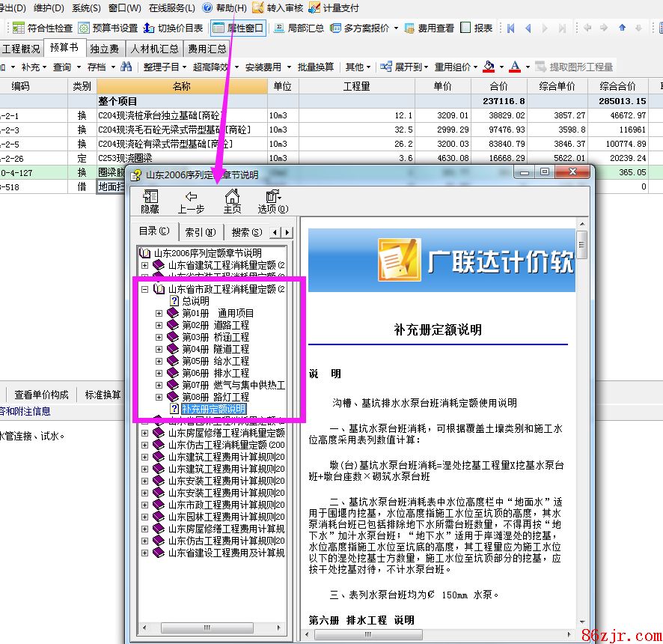The width and height of the screenshot is (663, 644).
Task: Click the 隐藏 (Hide) icon in help window
Action: [x=150, y=198]
